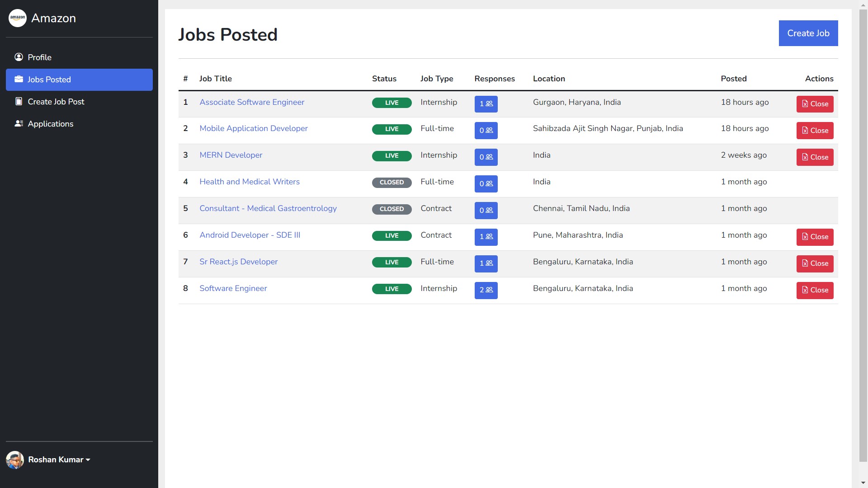Open responses for Android Developer - SDE III
Image resolution: width=868 pixels, height=488 pixels.
[x=486, y=237]
